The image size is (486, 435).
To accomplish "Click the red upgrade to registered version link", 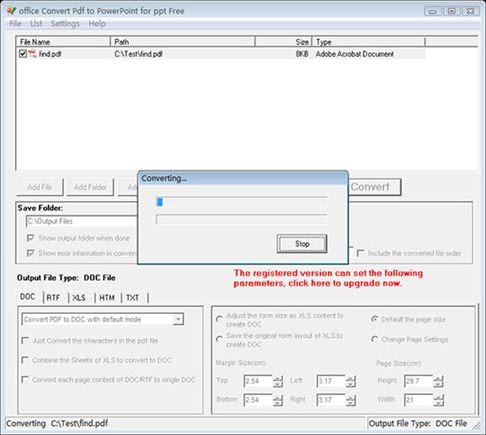I will pos(328,278).
